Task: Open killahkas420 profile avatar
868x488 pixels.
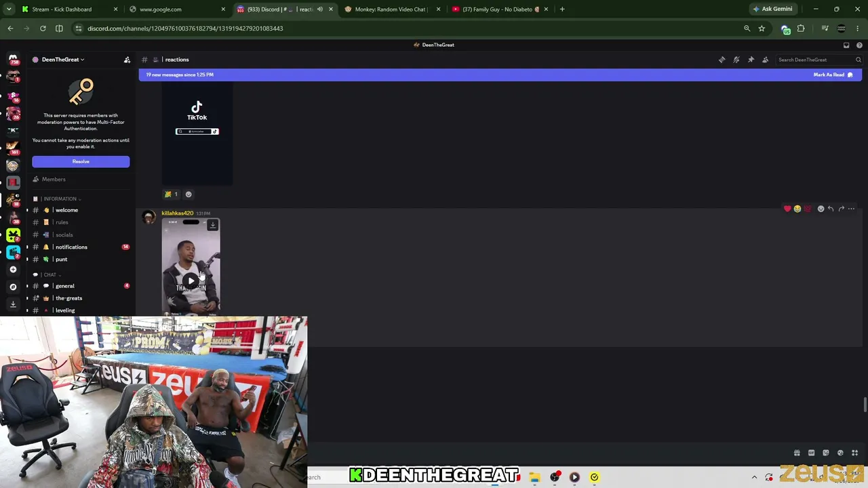Action: [x=149, y=217]
